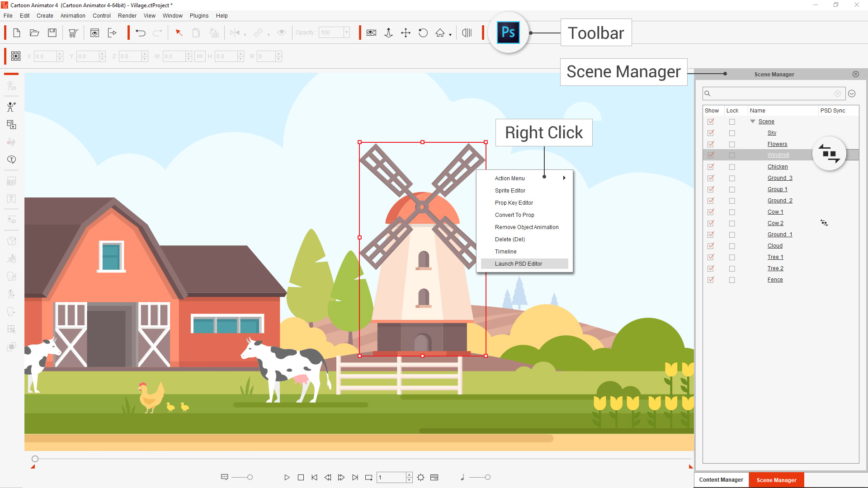Viewport: 868px width, 488px height.
Task: Switch to the Content Manager tab
Action: point(721,480)
